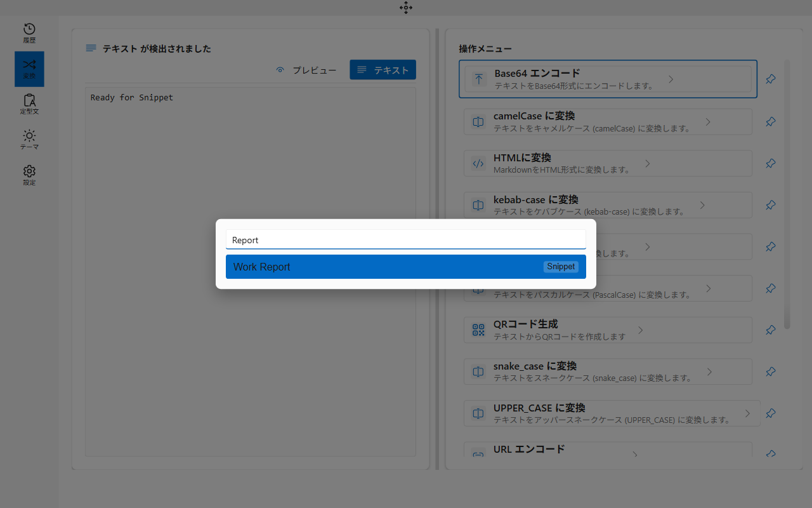Select the 変換 (Convert) sidebar icon
Screen dimensions: 812x508
tap(29, 69)
